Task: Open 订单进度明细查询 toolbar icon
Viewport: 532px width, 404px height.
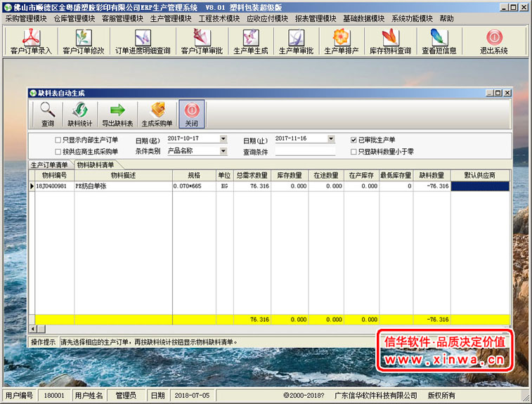Action: coord(143,41)
